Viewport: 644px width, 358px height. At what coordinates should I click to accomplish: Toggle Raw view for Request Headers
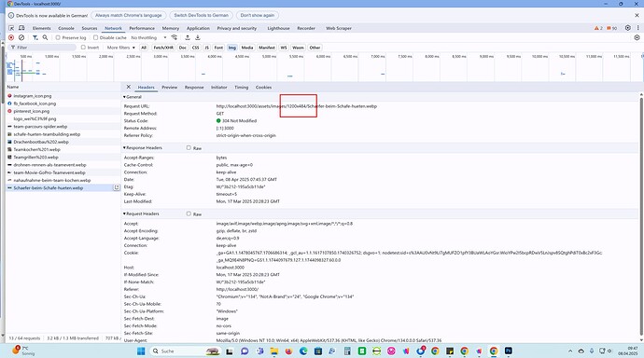189,213
